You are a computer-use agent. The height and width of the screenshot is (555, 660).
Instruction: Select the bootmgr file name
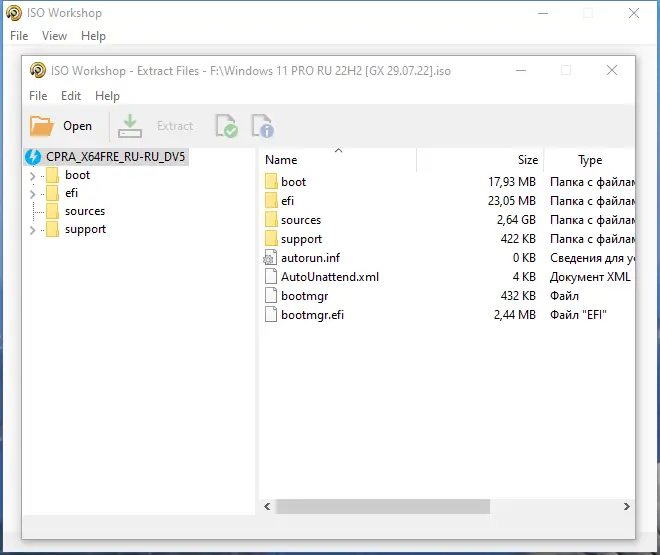coord(304,296)
